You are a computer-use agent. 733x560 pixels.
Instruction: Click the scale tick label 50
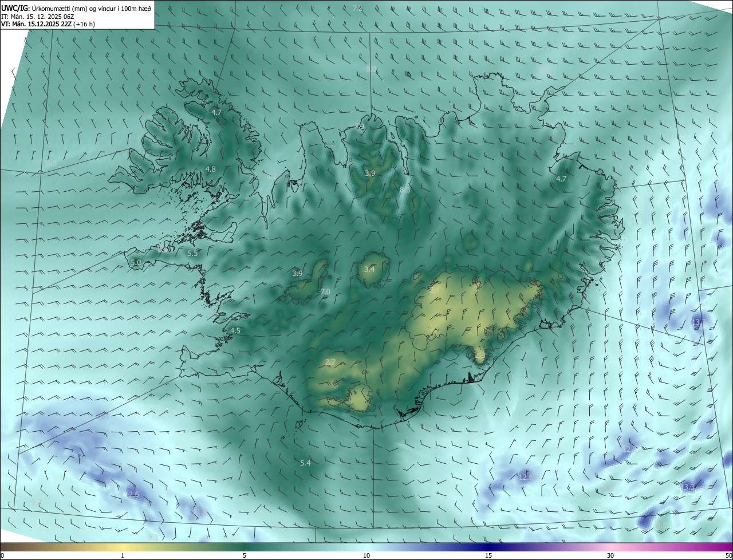[x=728, y=555]
